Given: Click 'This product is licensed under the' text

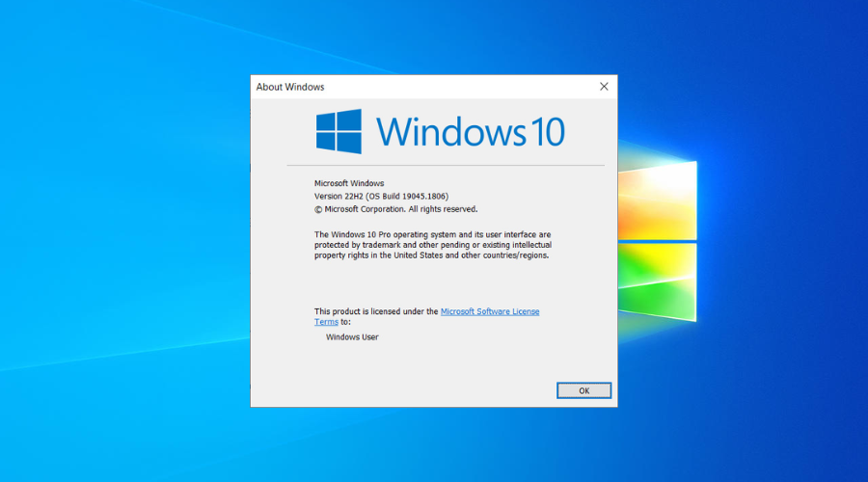Looking at the screenshot, I should pyautogui.click(x=376, y=311).
